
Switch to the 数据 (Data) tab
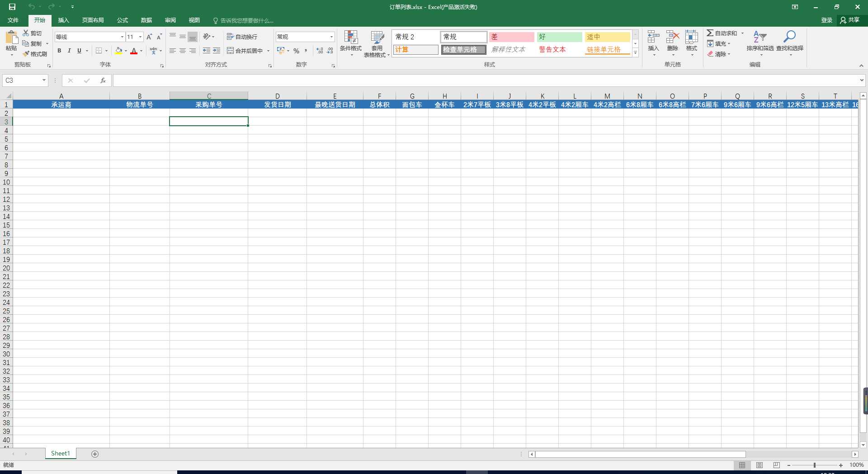click(x=146, y=20)
